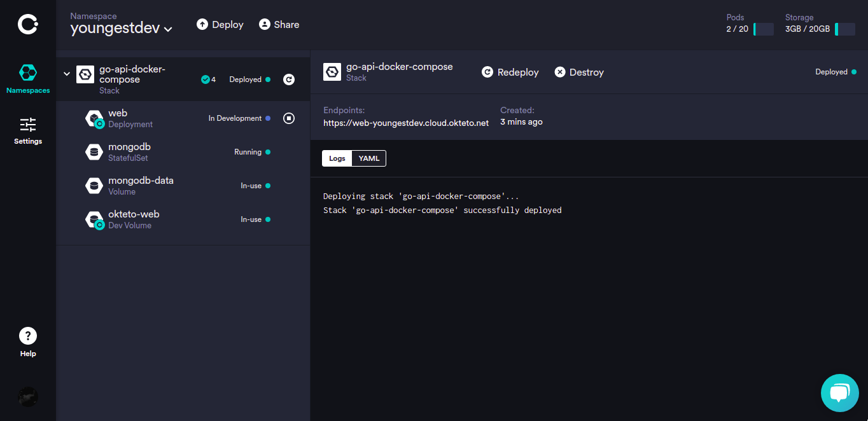The image size is (868, 421).
Task: Select the okteto-web dev volume row
Action: point(183,219)
